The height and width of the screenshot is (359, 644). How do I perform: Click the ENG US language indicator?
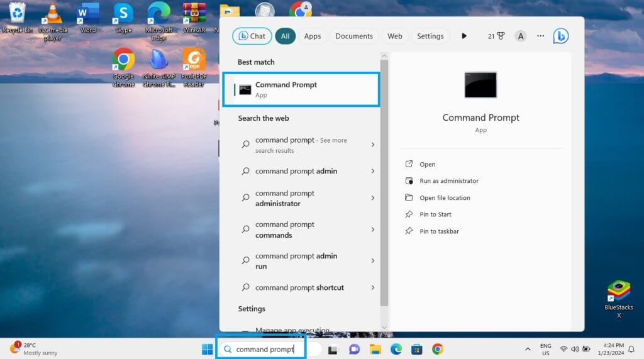coord(546,350)
